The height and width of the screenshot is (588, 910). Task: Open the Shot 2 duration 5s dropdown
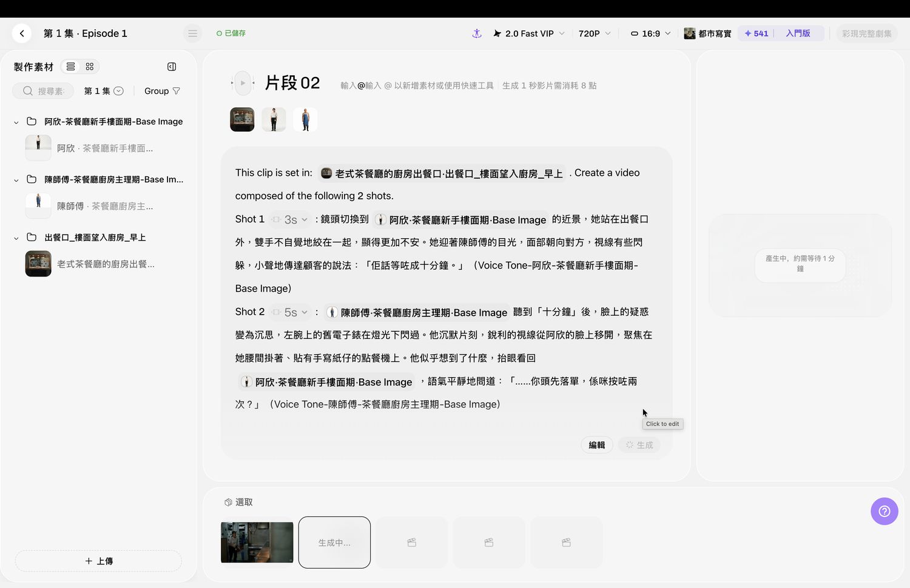[290, 312]
